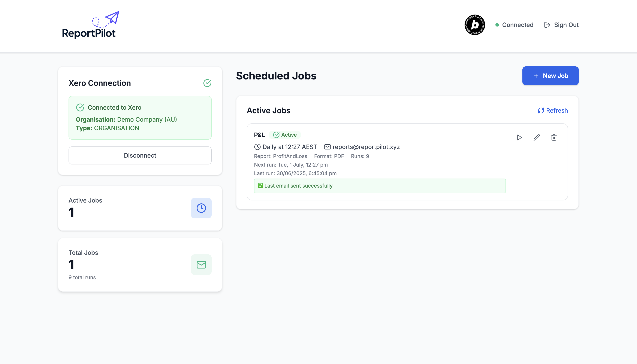Click the clock icon in Active Jobs card
The height and width of the screenshot is (364, 637).
coord(201,208)
